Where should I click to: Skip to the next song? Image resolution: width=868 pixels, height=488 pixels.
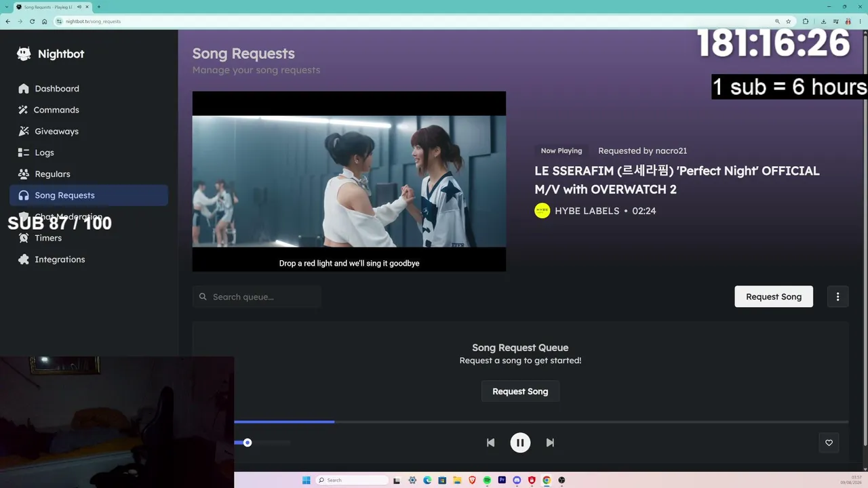(550, 443)
